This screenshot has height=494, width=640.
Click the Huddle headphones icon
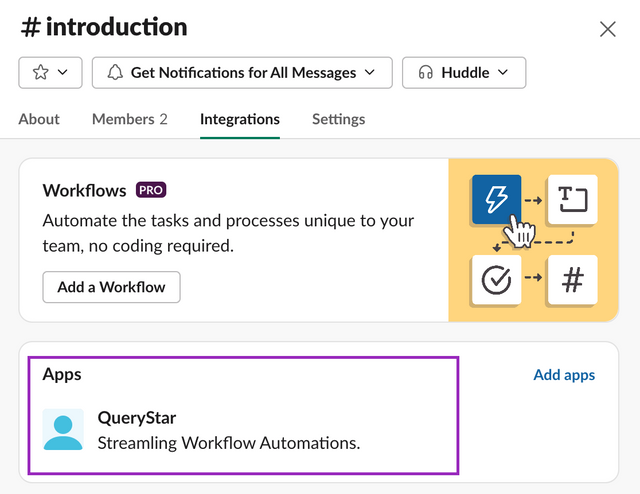coord(425,73)
